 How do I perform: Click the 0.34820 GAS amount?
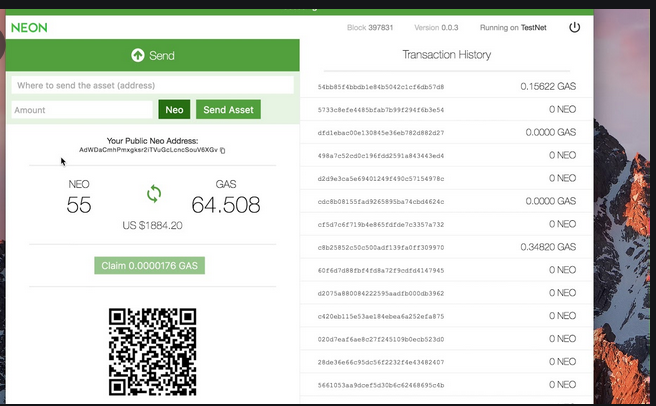(548, 247)
